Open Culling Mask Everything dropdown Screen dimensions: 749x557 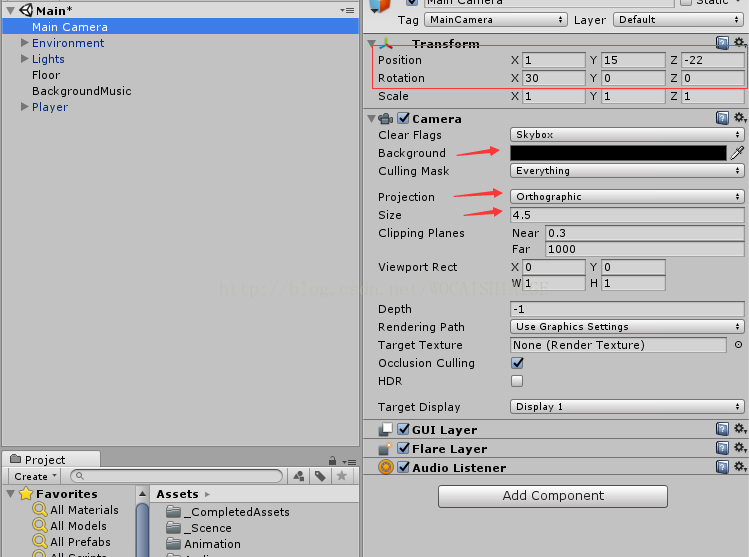627,171
